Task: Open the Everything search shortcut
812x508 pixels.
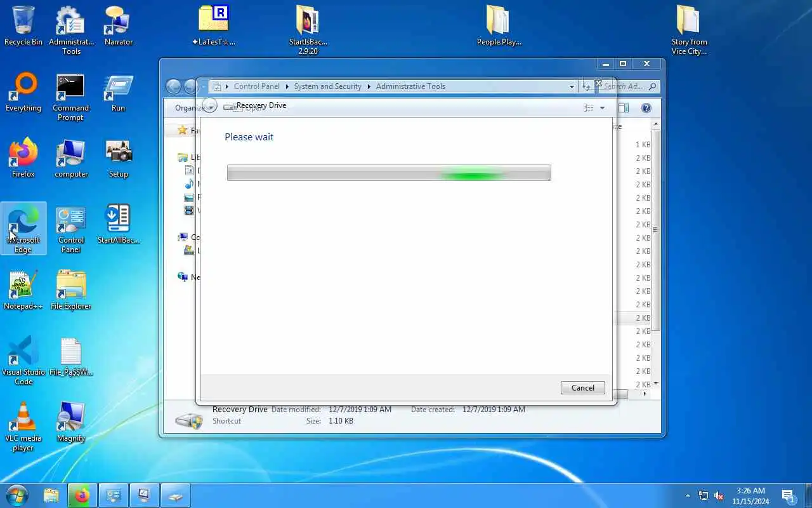Action: point(23,93)
